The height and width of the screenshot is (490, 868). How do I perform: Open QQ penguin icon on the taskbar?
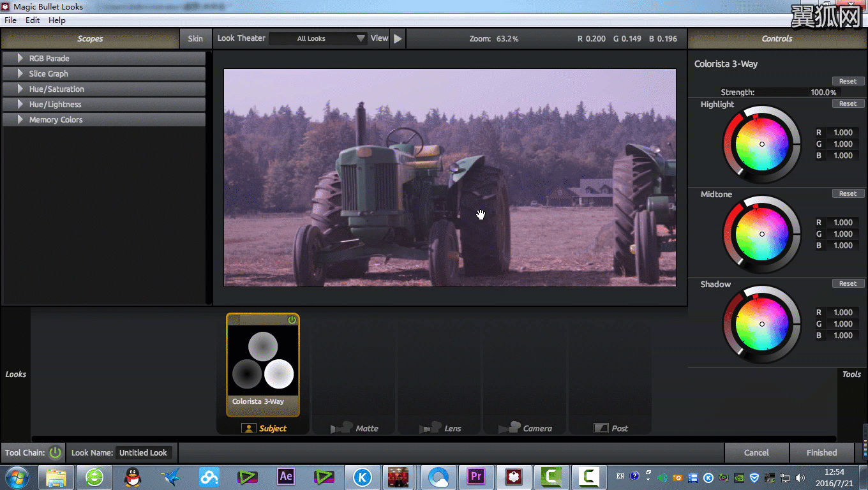coord(133,477)
